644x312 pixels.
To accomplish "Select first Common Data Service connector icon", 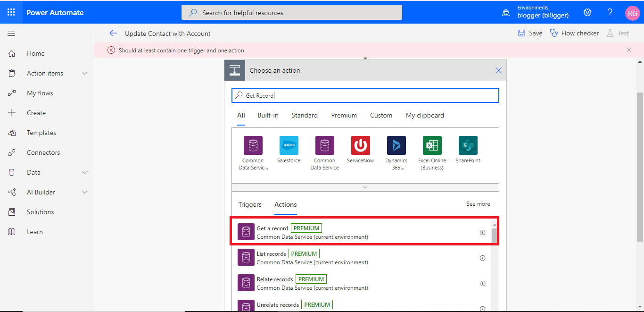I will (x=253, y=145).
